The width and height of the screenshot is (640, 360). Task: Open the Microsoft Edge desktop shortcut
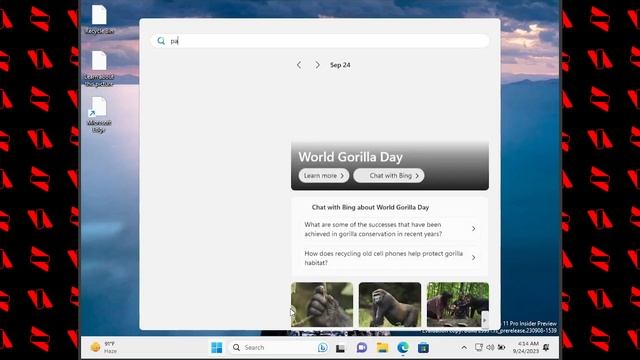pos(99,115)
